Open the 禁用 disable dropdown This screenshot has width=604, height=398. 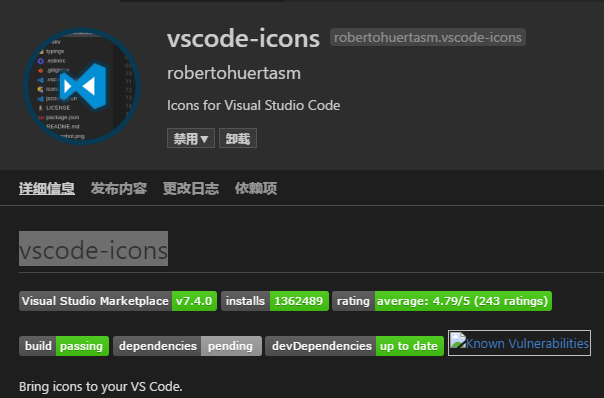click(191, 138)
